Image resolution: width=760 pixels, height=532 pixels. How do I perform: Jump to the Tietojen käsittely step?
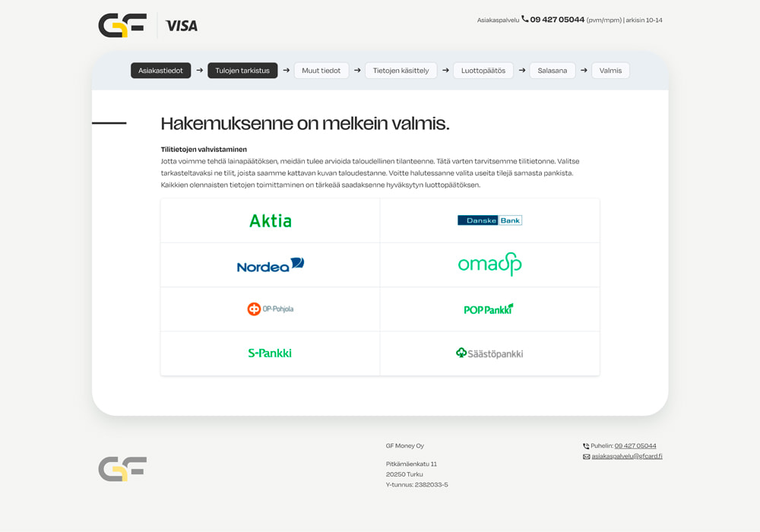point(401,71)
